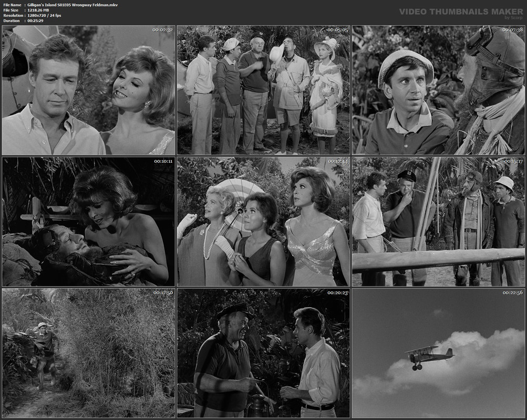527x420 pixels.
Task: Click the File Size label
Action: (11, 10)
